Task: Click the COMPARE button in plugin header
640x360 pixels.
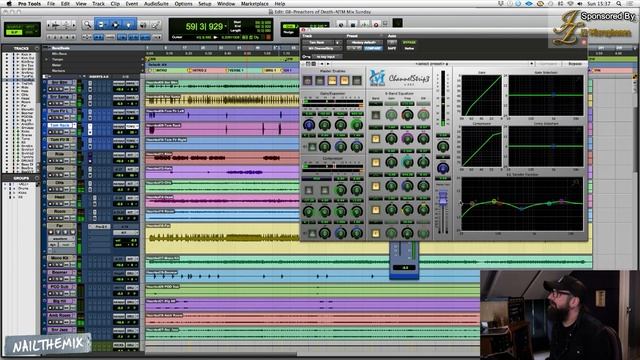Action: pos(373,48)
